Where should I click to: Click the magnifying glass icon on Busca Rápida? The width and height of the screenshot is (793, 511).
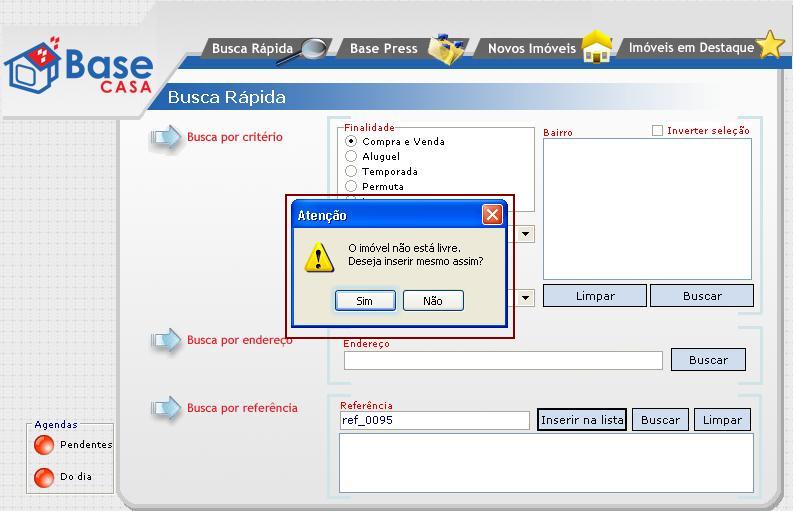point(304,51)
